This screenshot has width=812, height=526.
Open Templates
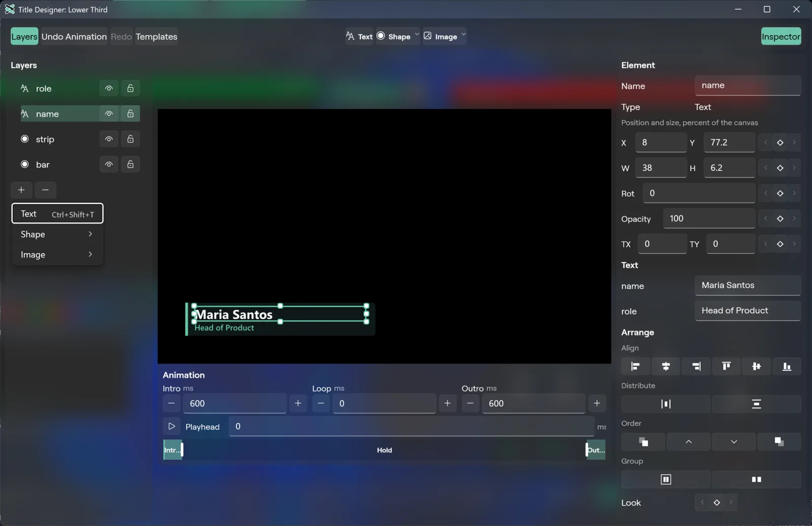click(156, 37)
